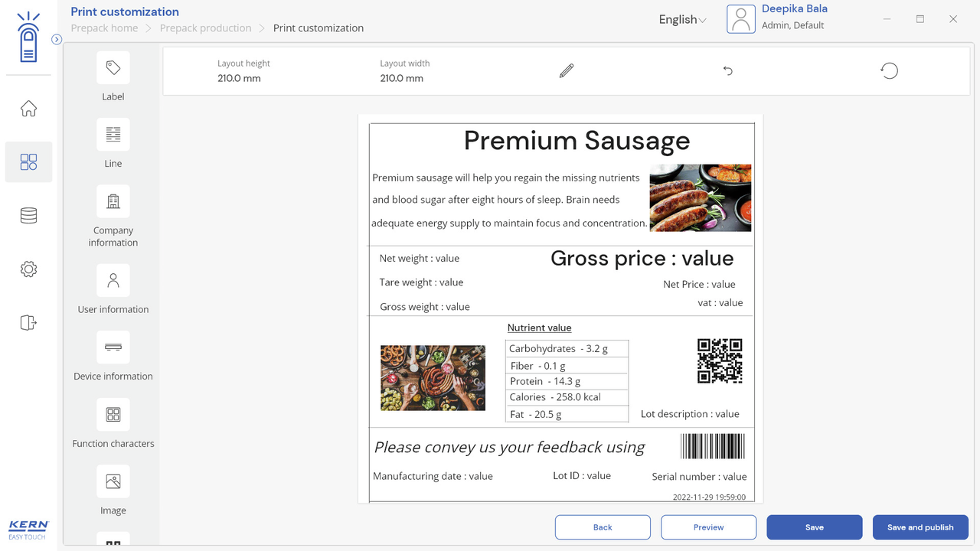Pick the User information element
The width and height of the screenshot is (980, 551).
pyautogui.click(x=113, y=281)
